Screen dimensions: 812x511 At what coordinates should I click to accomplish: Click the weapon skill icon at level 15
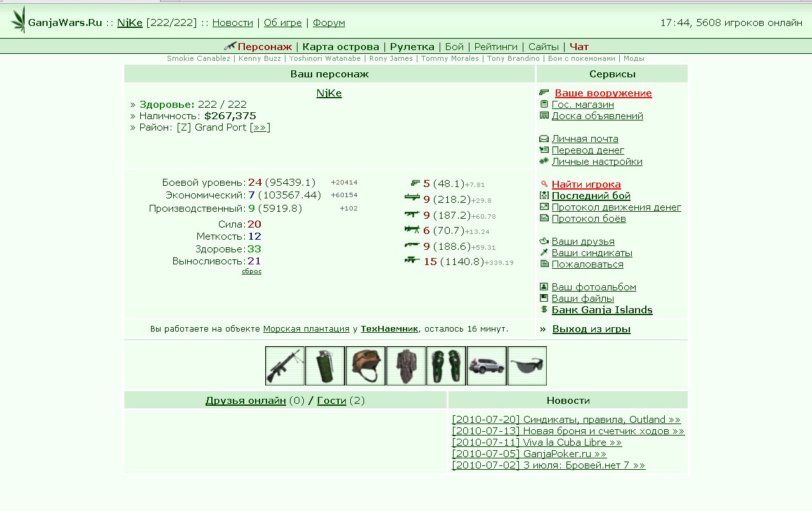click(412, 261)
